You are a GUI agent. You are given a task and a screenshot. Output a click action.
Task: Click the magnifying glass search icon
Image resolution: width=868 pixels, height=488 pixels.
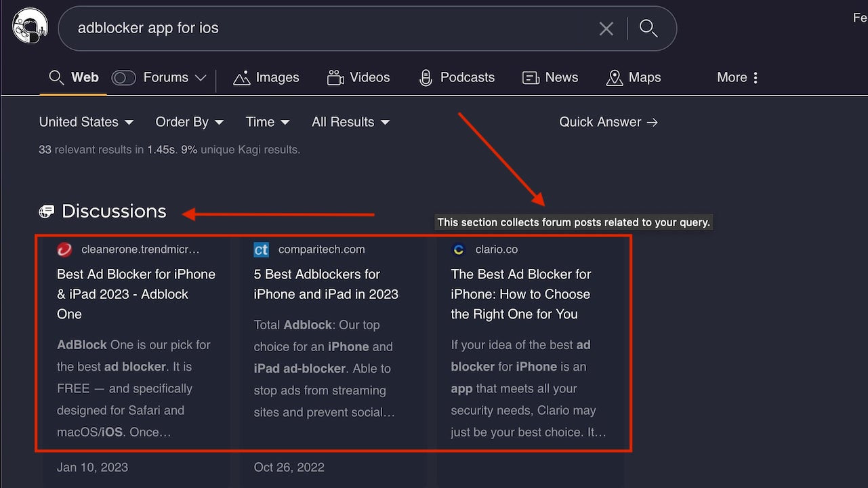[648, 28]
